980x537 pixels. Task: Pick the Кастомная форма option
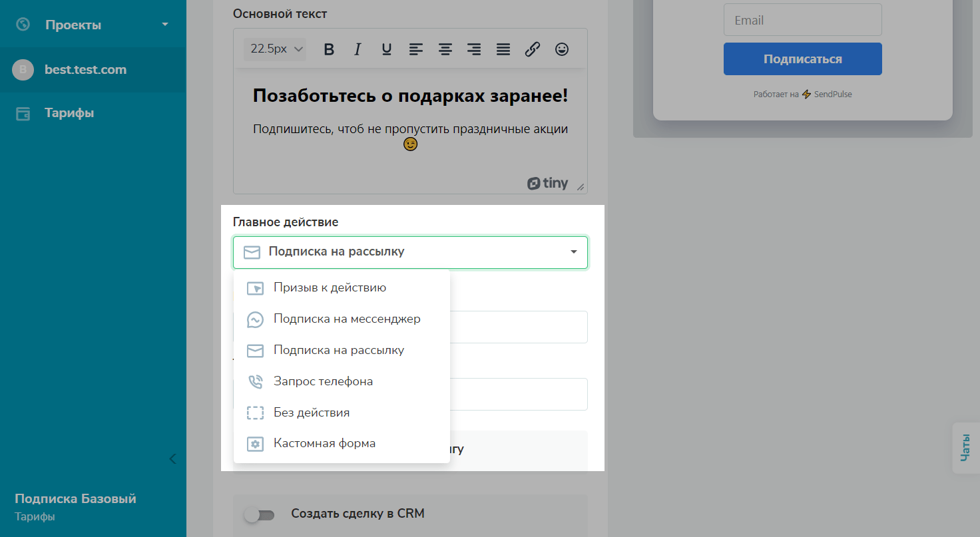coord(324,444)
